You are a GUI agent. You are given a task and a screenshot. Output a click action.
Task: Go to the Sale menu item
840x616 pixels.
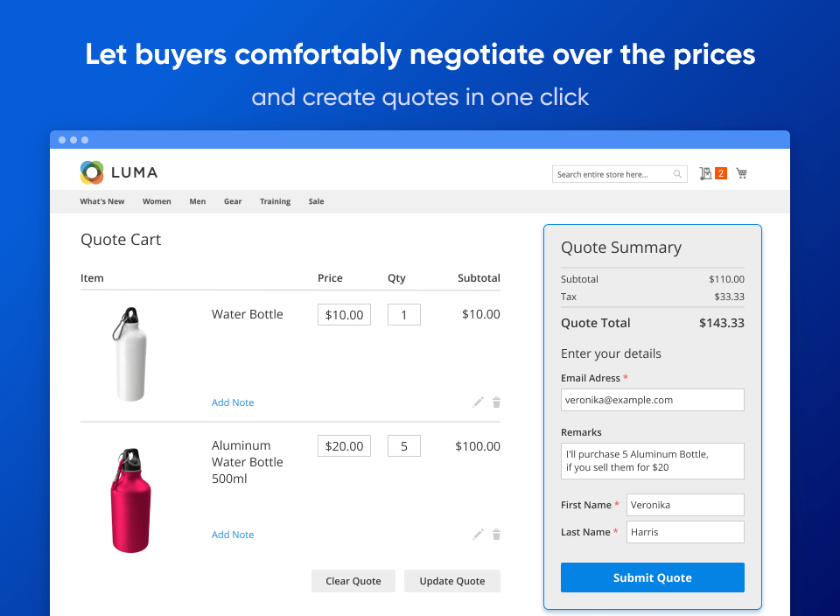(x=316, y=201)
